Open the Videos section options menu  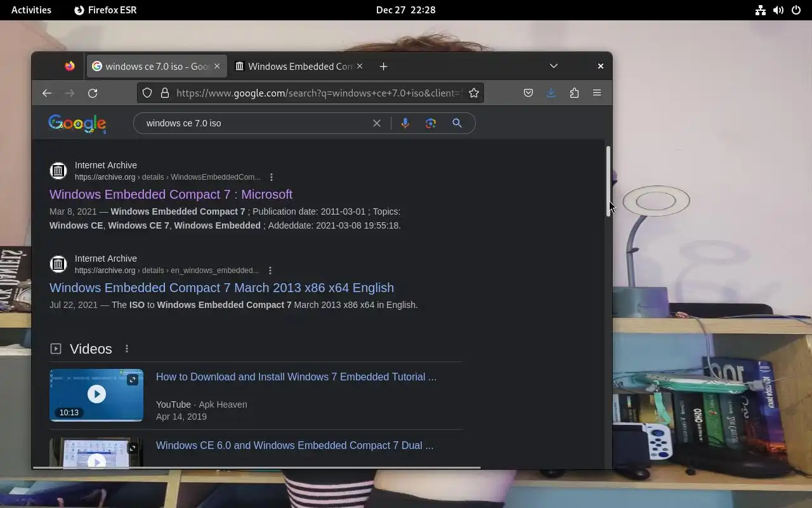click(x=127, y=349)
